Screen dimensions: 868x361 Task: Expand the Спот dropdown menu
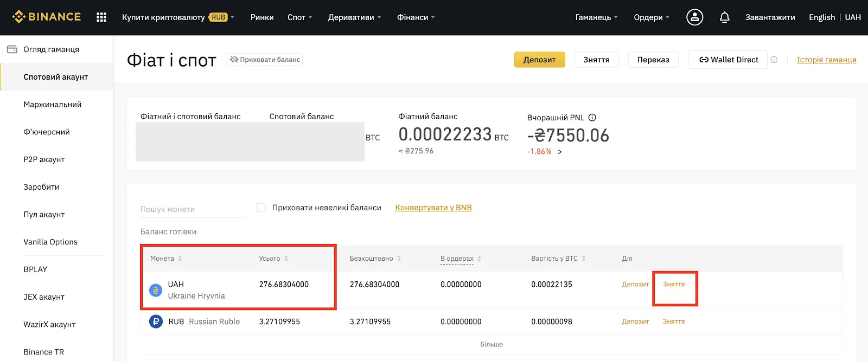coord(300,17)
